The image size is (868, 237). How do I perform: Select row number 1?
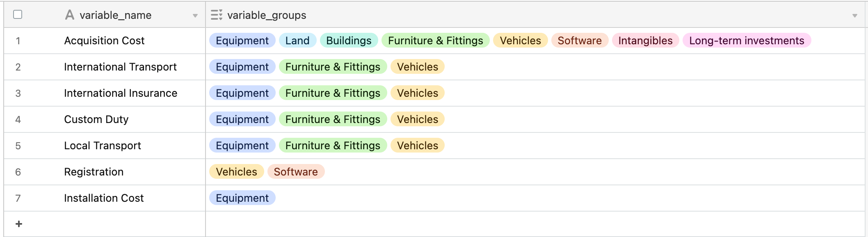(x=18, y=41)
